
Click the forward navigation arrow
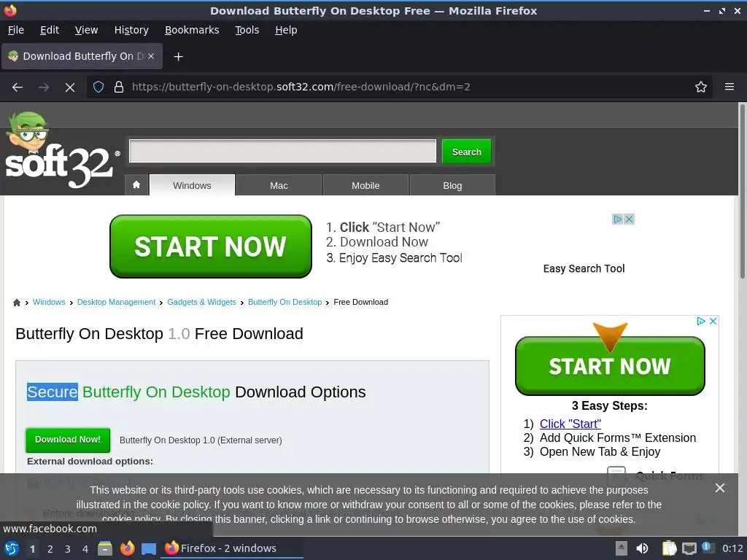(44, 87)
